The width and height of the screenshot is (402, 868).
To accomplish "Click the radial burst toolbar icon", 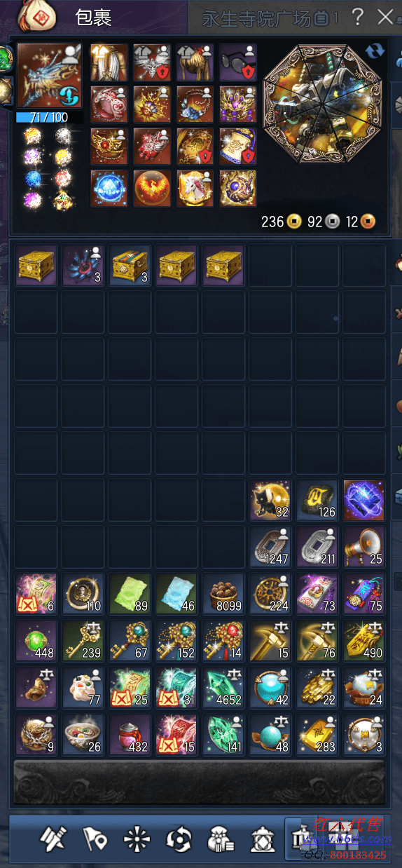I will 136,839.
